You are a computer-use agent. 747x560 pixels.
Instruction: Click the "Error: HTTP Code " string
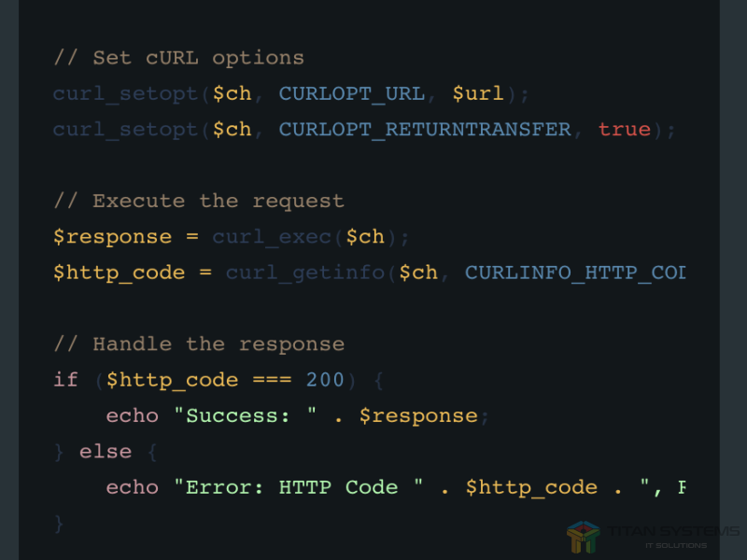click(292, 487)
